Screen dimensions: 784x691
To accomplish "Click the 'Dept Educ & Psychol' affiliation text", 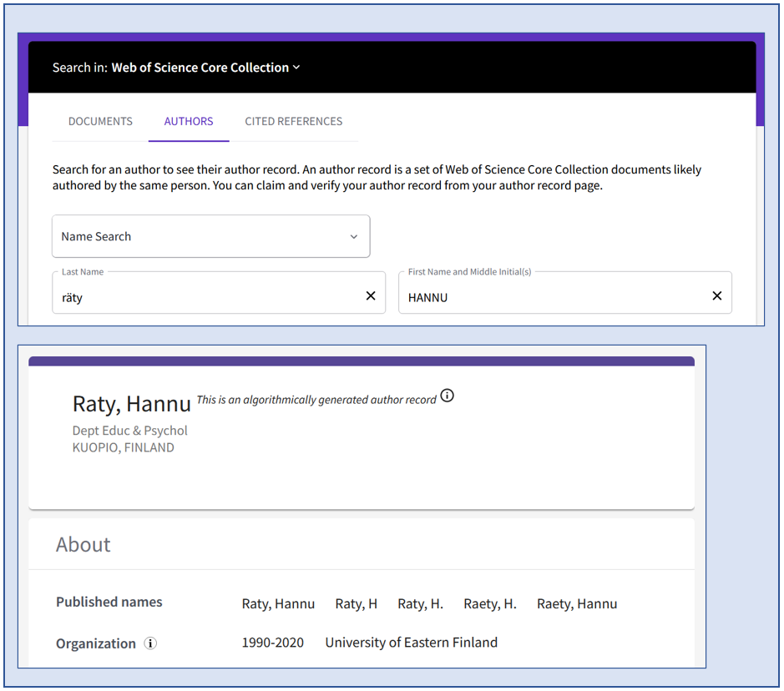I will click(130, 431).
